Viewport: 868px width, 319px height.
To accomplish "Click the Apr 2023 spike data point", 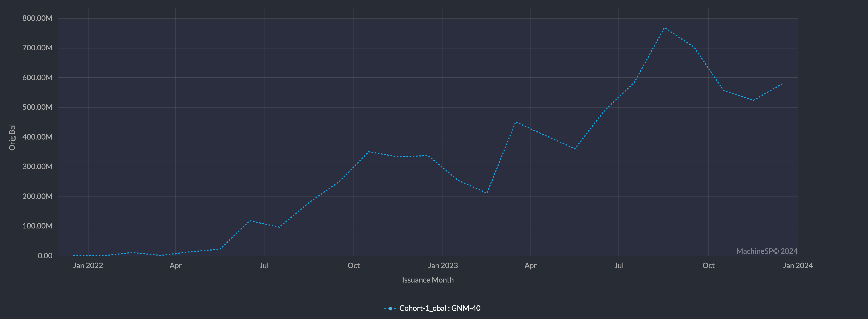I will coord(517,122).
